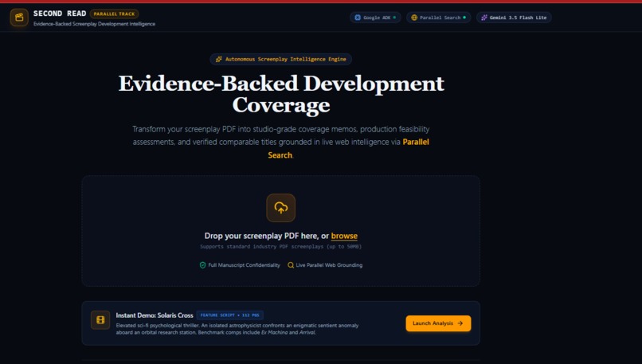Click the cloud upload icon

tap(281, 208)
